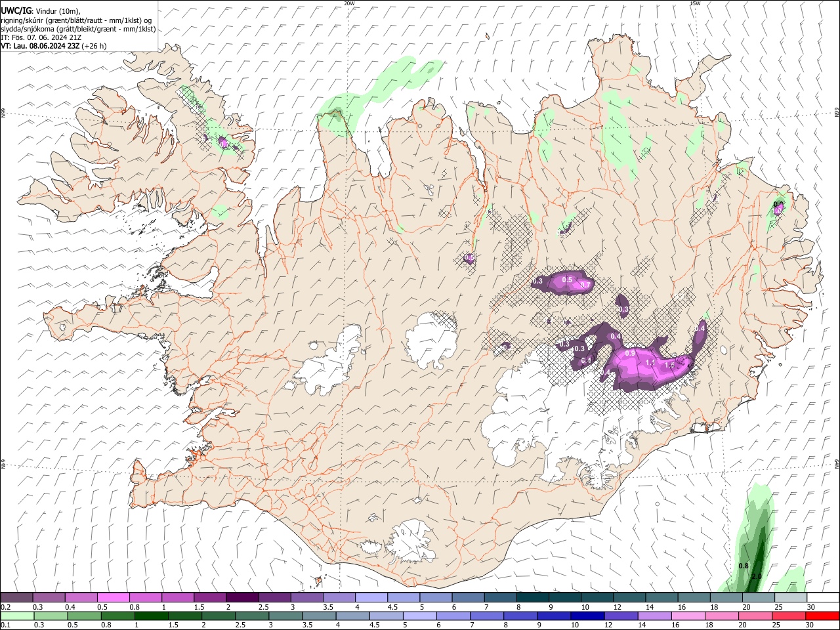This screenshot has width=840, height=630.
Task: Click the darkest purple swatch labeled 2 in the upper legend
Action: click(x=241, y=598)
